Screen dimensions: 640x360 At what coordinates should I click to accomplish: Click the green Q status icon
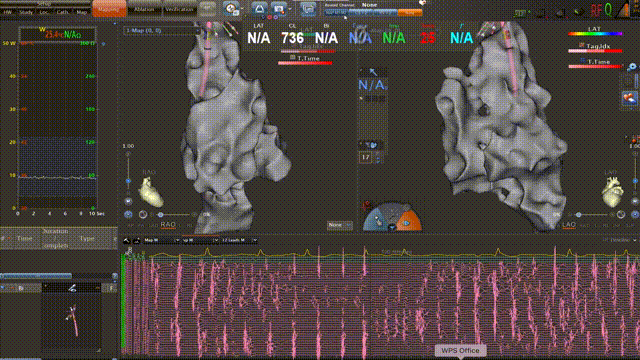608,9
